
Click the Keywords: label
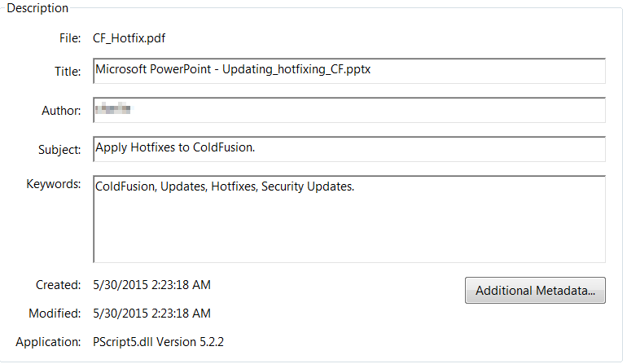pos(54,184)
